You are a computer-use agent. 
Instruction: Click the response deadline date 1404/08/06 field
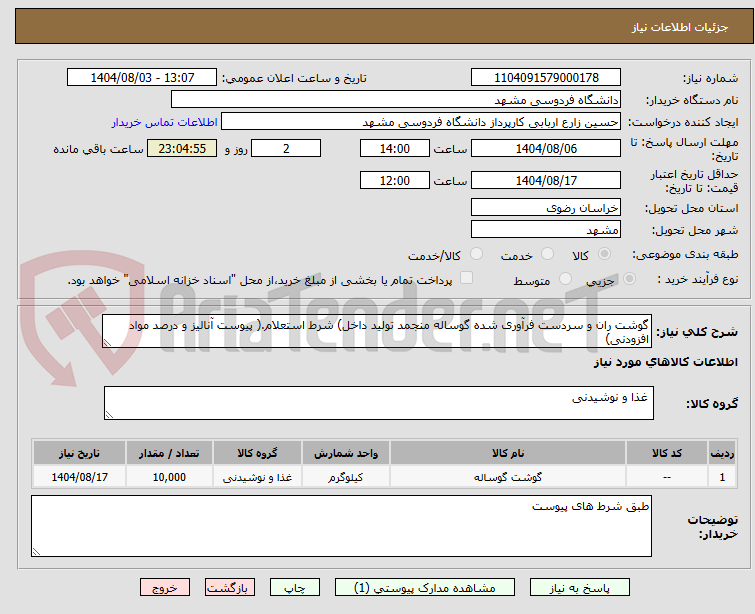click(546, 148)
